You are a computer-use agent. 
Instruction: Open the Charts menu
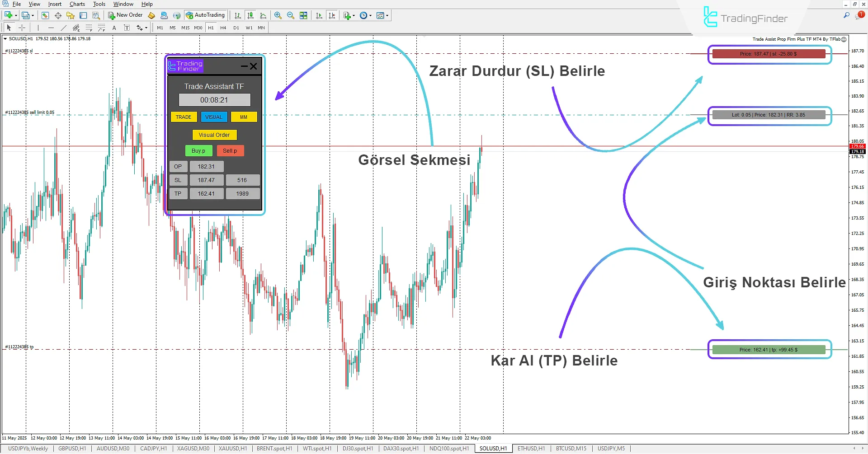tap(77, 4)
